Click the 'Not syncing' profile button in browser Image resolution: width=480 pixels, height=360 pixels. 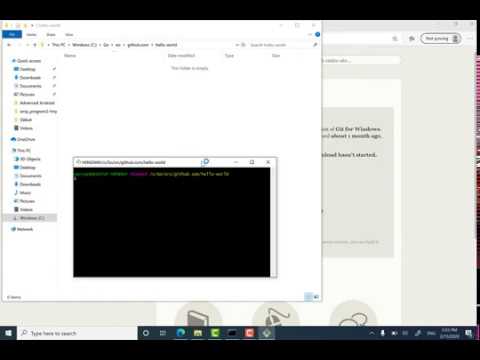pos(441,39)
